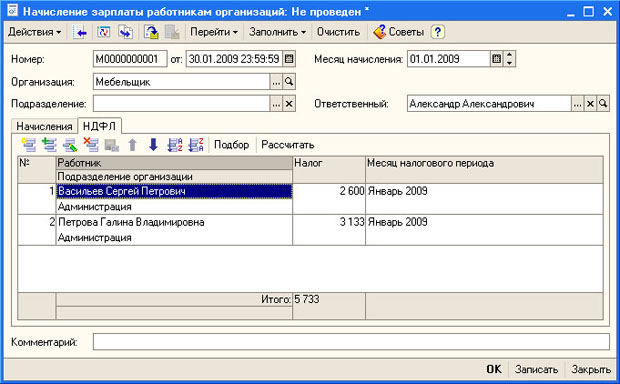Click the Месяц начисления field

[448, 59]
